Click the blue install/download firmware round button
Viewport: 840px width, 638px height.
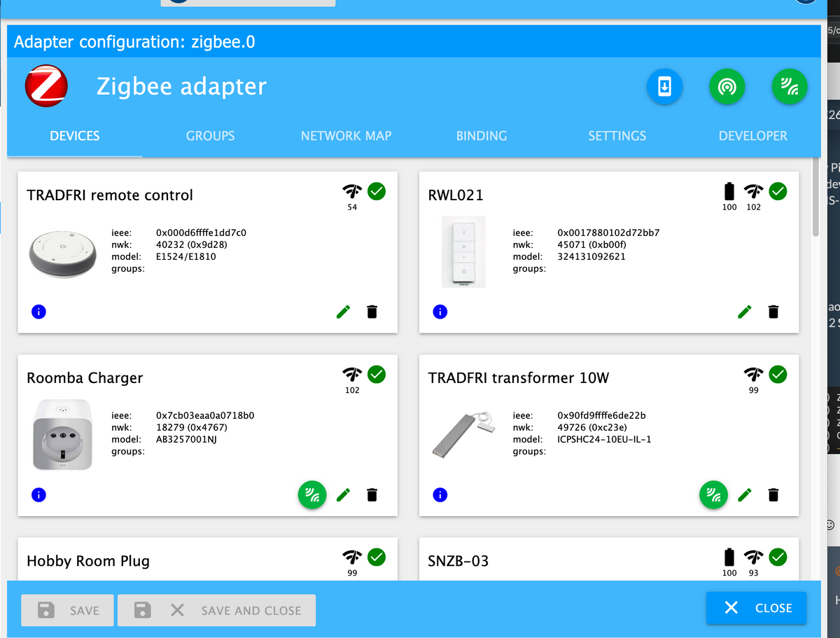pyautogui.click(x=664, y=87)
